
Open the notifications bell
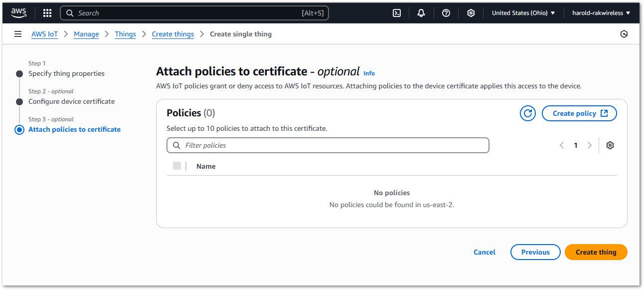click(421, 12)
